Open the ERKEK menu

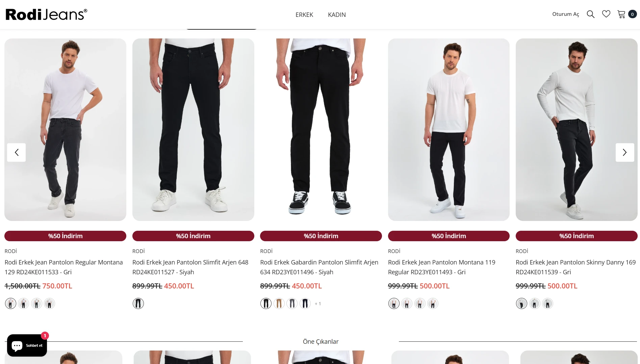[304, 15]
